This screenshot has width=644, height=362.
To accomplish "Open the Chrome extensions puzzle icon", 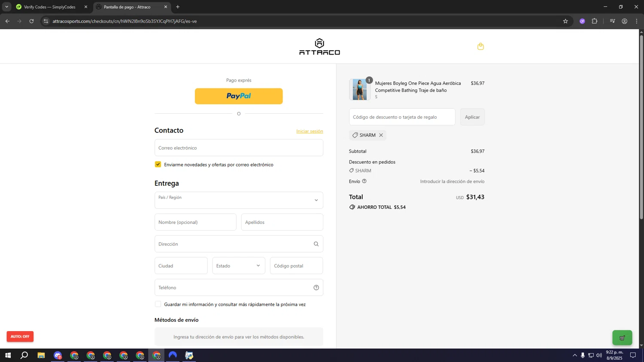I will click(x=595, y=21).
